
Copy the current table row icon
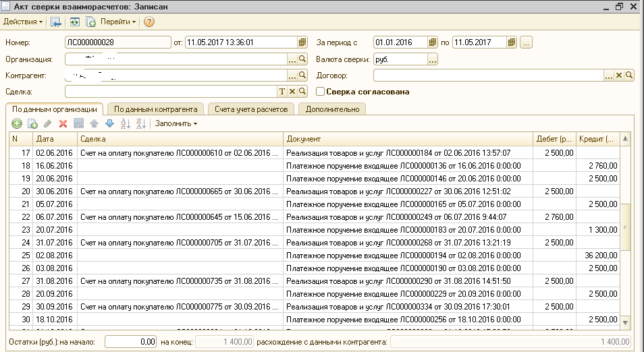click(x=32, y=123)
